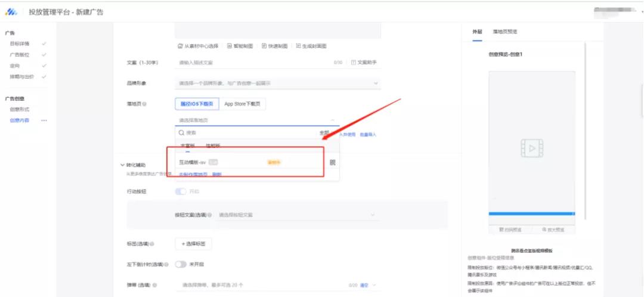Collapse the 转化辅助 section

122,165
